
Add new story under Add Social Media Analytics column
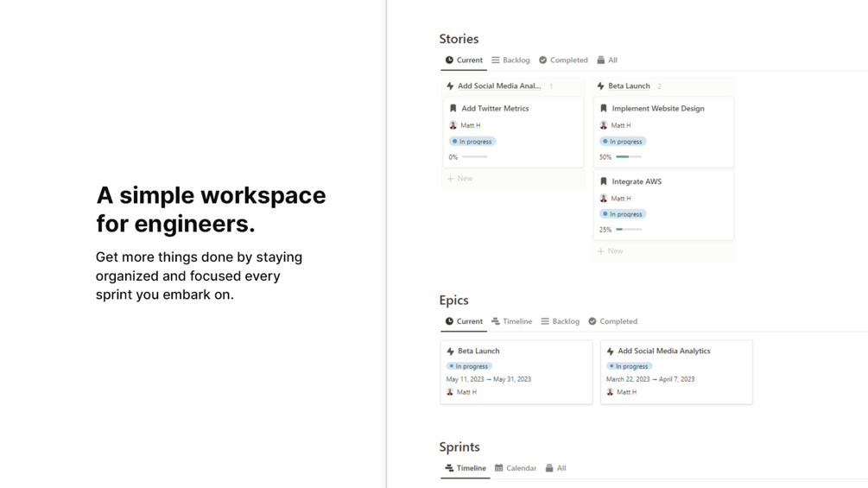(459, 178)
